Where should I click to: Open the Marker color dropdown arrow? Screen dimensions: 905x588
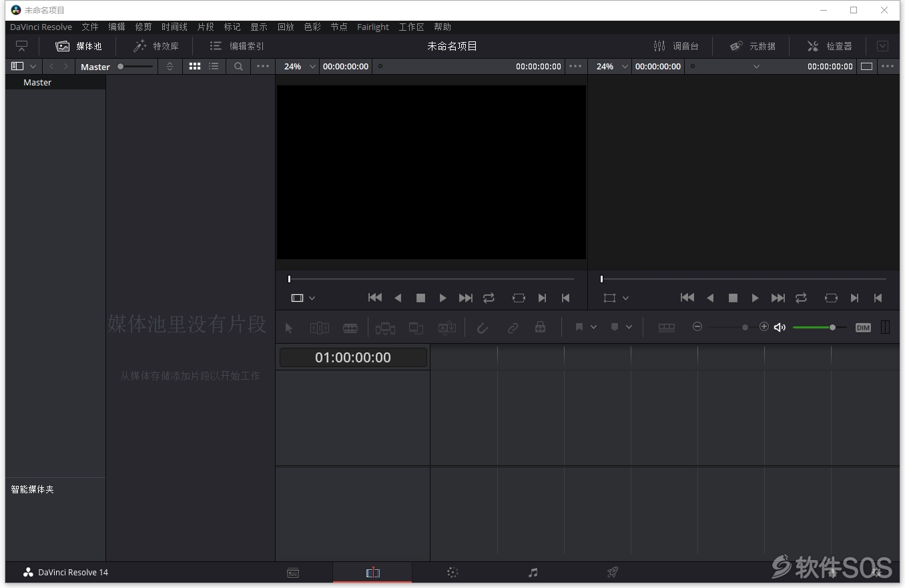pyautogui.click(x=629, y=327)
